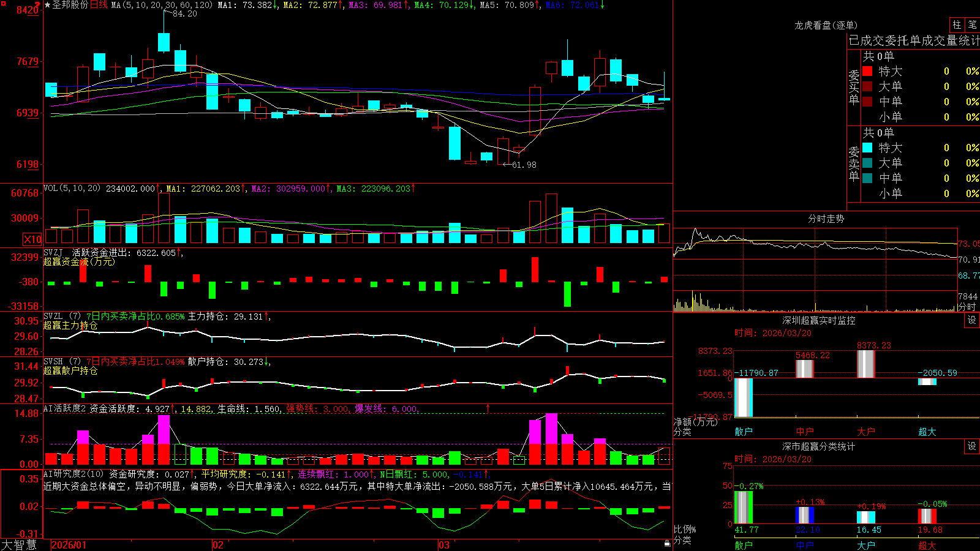This screenshot has width=980, height=551.
Task: Click the 22.10 percentage value
Action: [x=808, y=530]
